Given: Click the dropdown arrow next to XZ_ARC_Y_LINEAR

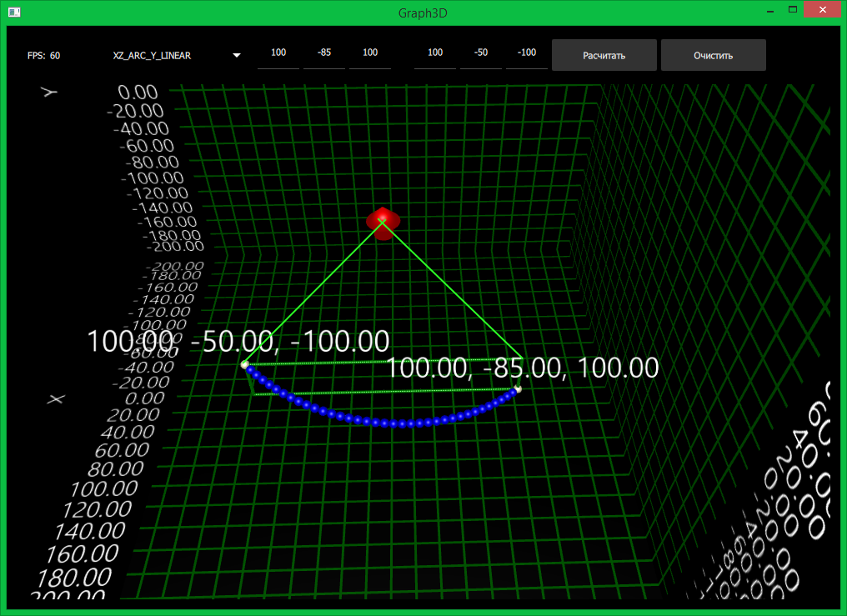Looking at the screenshot, I should 237,56.
